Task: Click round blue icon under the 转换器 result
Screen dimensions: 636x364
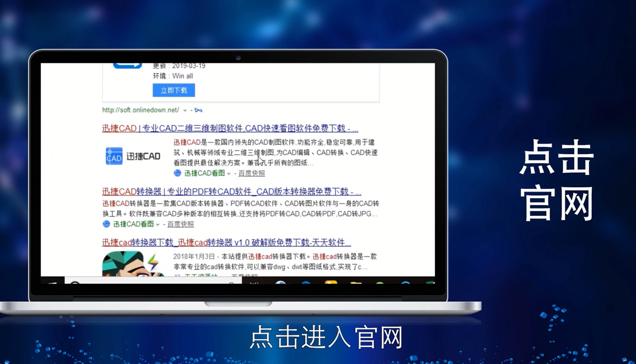Action: (106, 224)
